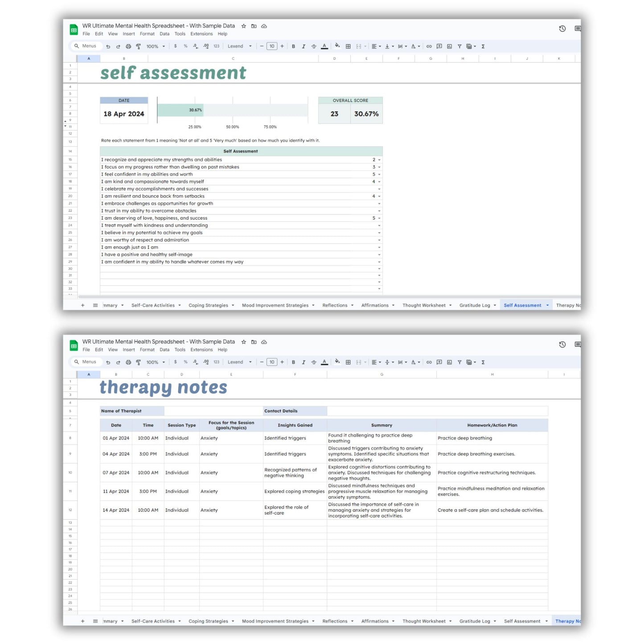Star the Mental Health spreadsheet

243,26
